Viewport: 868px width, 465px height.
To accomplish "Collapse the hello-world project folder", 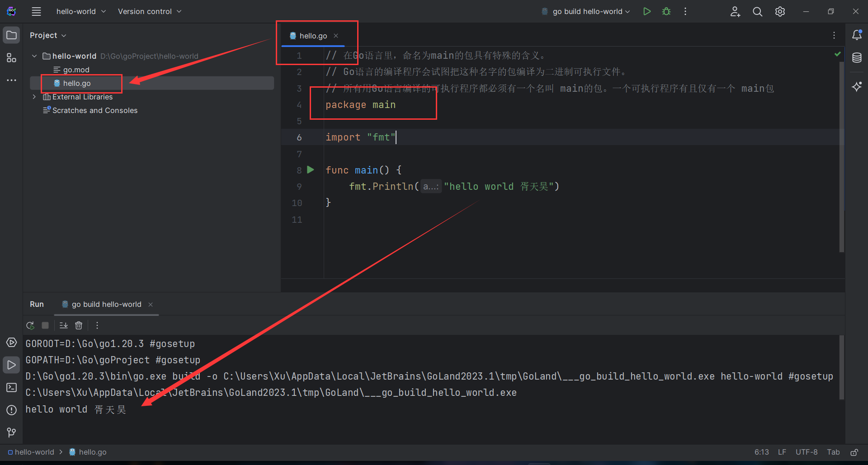I will 34,56.
